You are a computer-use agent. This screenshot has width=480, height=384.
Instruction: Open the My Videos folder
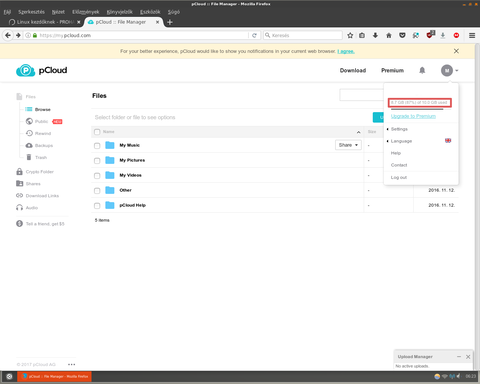point(130,175)
